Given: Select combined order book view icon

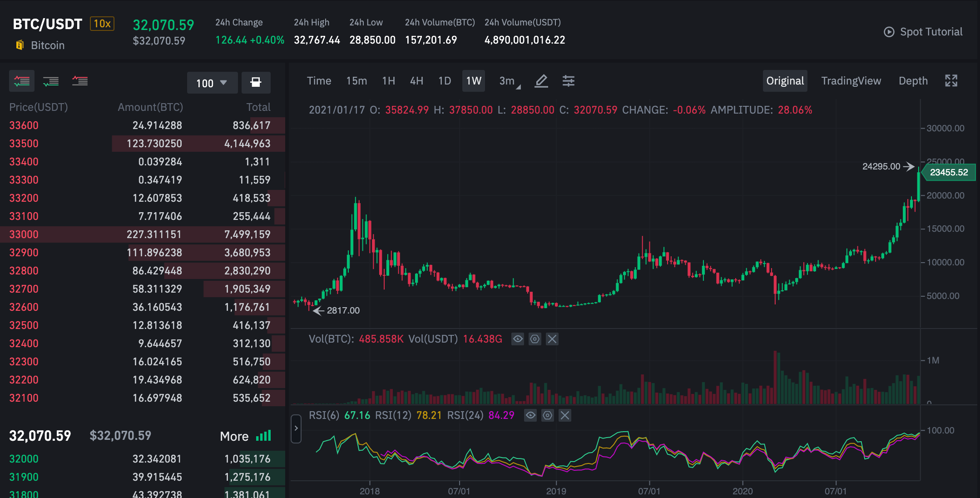Looking at the screenshot, I should [22, 81].
